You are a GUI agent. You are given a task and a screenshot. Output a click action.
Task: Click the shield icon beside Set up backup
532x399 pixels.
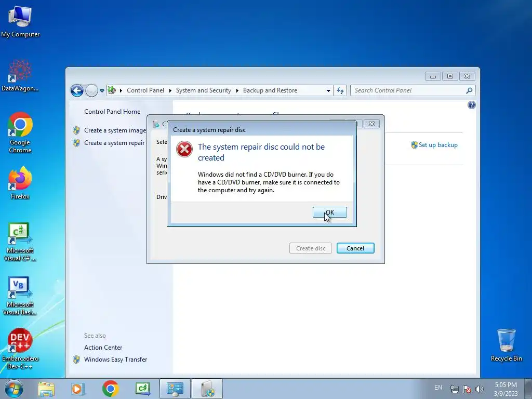(x=414, y=145)
